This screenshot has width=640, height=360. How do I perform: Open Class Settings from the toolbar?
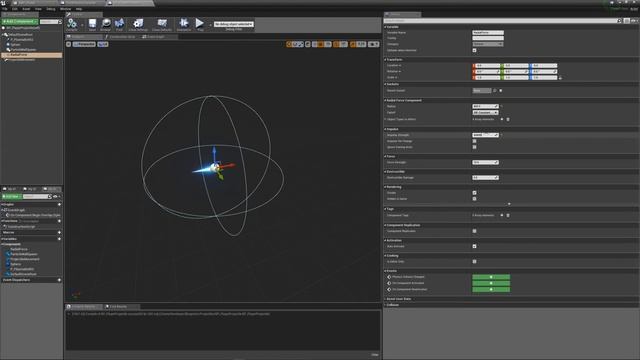pos(138,24)
